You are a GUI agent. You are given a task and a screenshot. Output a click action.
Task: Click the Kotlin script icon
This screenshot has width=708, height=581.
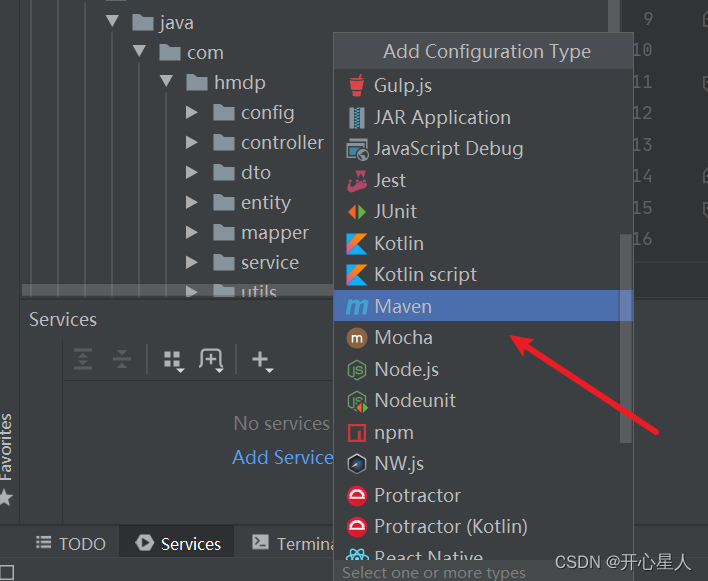[357, 275]
